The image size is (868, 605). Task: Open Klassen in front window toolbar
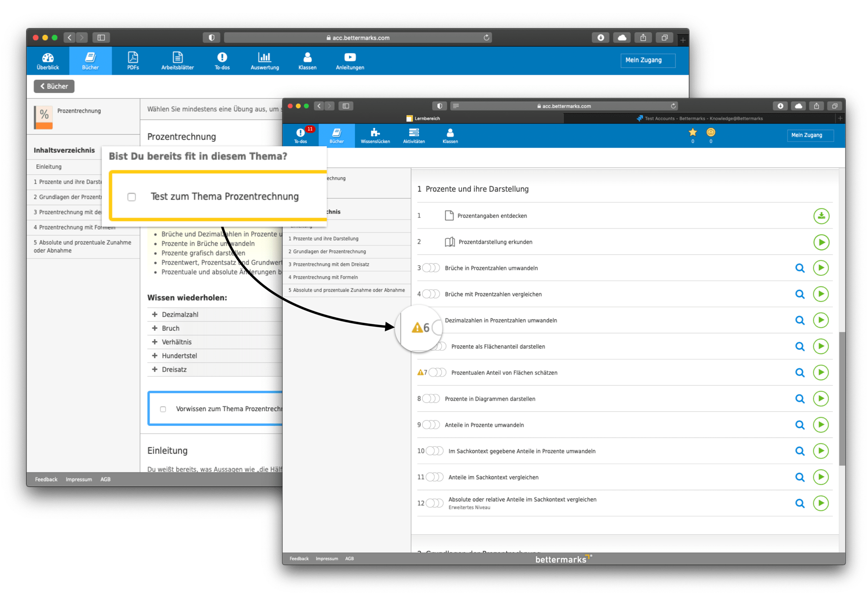[x=450, y=135]
